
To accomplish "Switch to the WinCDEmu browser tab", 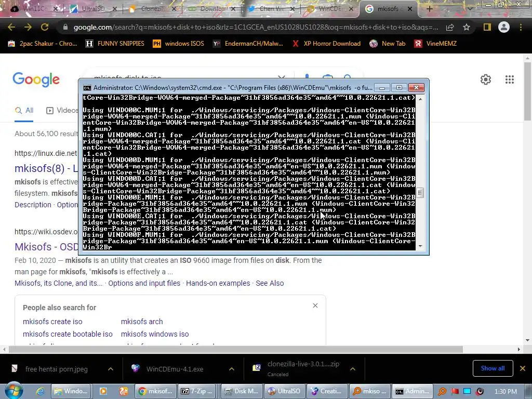I will coord(330,9).
